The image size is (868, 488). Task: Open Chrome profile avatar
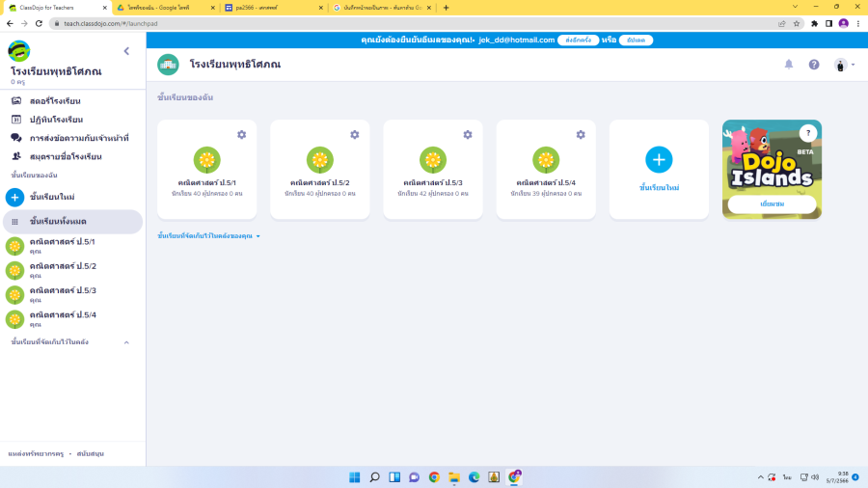coord(844,24)
